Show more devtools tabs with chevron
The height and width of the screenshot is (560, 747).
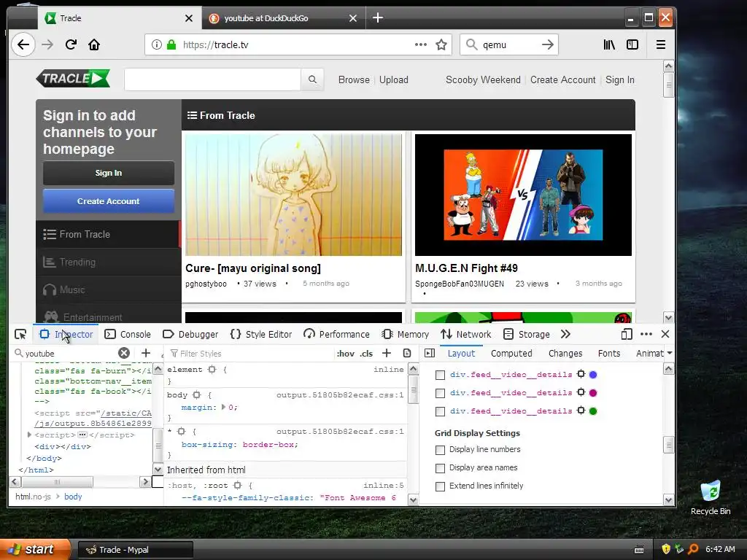pos(565,334)
